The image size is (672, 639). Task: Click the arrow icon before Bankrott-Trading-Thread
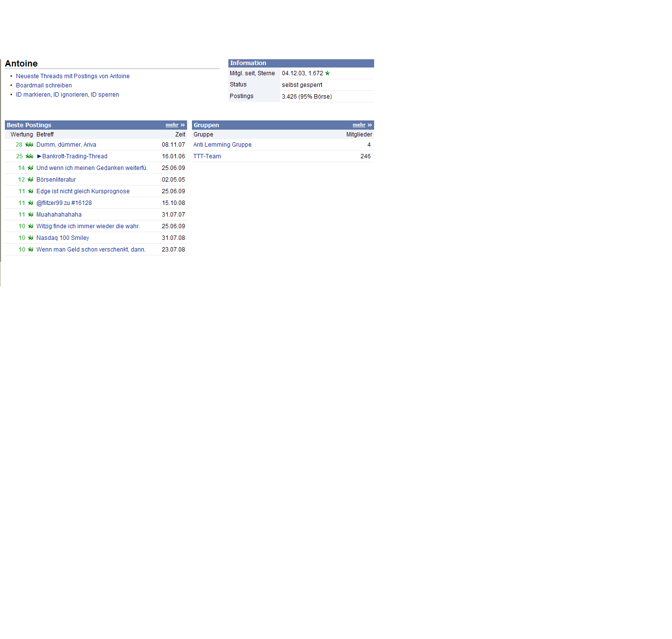(39, 156)
